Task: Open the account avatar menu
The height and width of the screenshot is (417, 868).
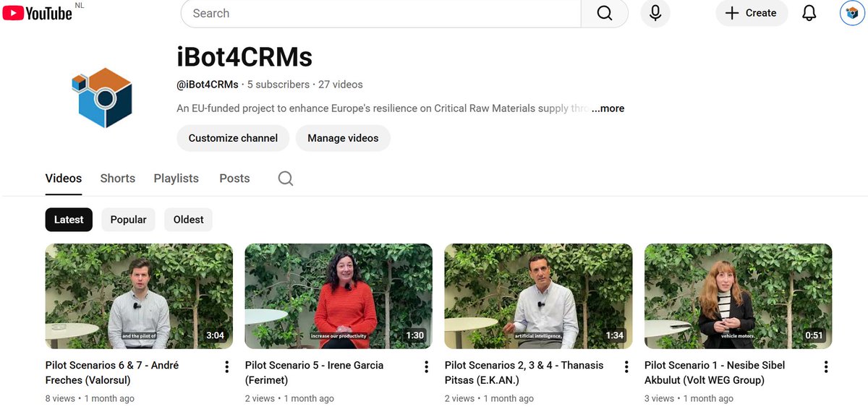Action: [x=852, y=13]
